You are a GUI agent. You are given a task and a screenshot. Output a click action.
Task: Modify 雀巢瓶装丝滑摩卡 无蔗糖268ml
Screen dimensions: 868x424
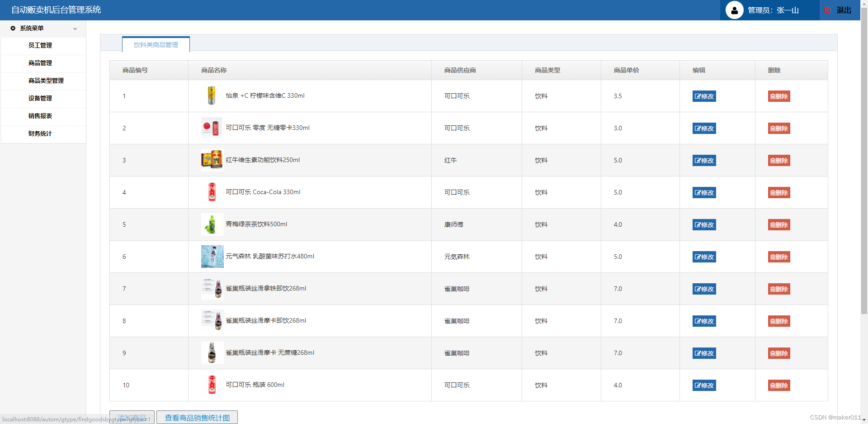pyautogui.click(x=704, y=353)
